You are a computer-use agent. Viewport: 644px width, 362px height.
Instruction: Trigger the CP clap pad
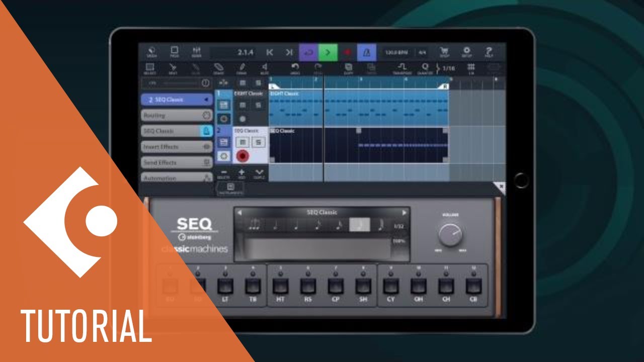coord(335,286)
